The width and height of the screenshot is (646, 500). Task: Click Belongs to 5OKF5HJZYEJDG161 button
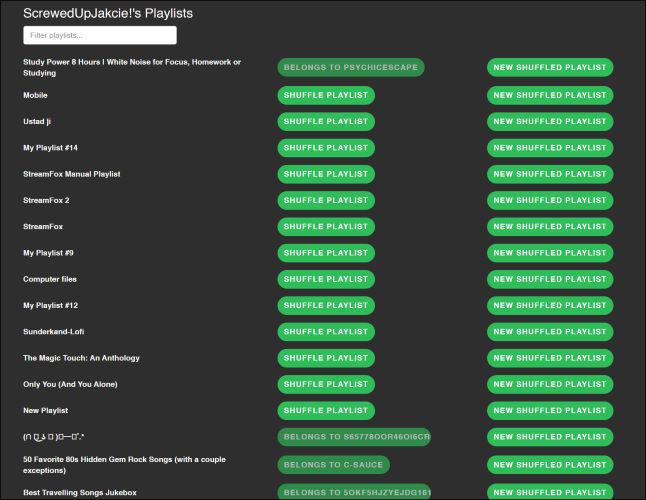point(354,492)
